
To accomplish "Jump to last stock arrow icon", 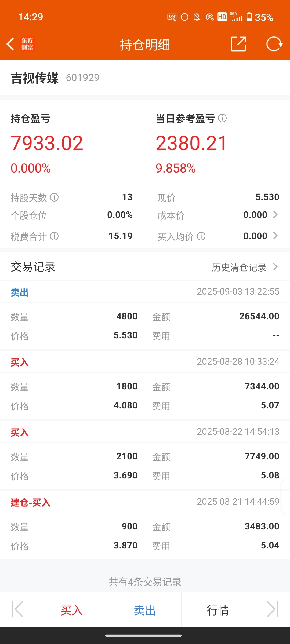I will click(x=272, y=609).
